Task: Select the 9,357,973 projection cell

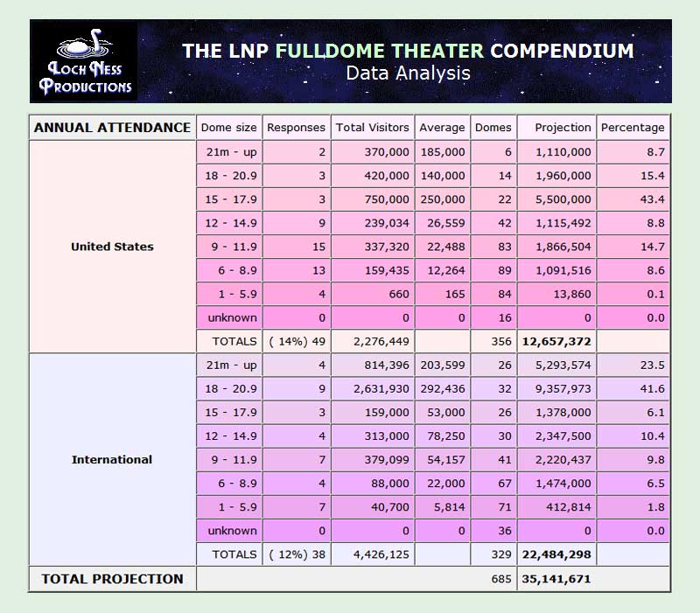Action: (x=556, y=388)
